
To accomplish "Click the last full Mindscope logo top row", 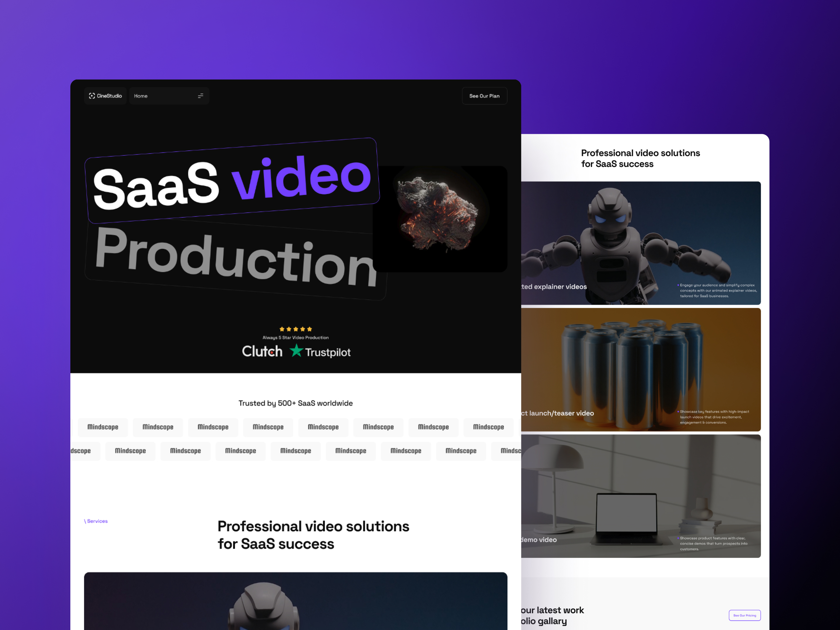I will tap(488, 427).
